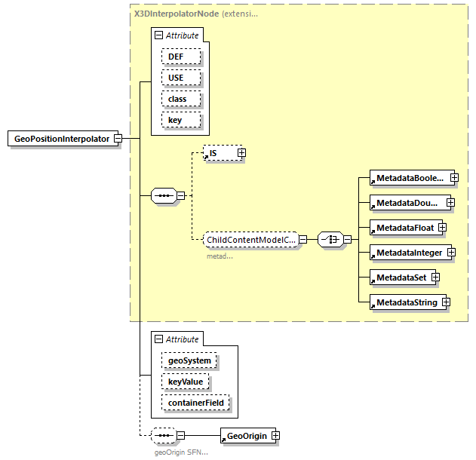
Task: Click the optional sequence icon beside GeoOrigin
Action: click(x=163, y=436)
